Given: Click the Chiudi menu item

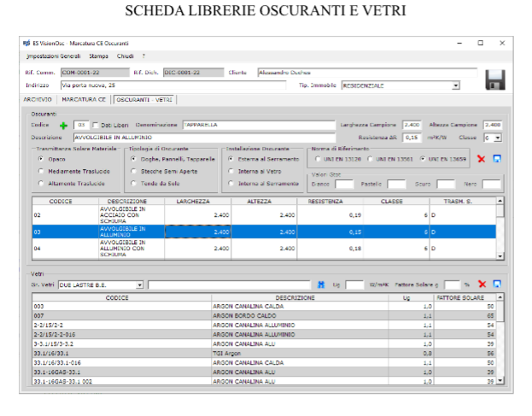Looking at the screenshot, I should pyautogui.click(x=126, y=56).
